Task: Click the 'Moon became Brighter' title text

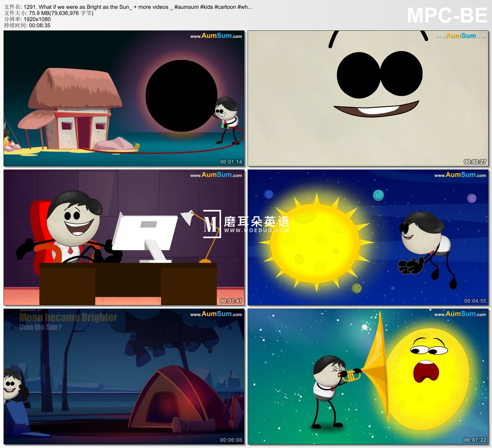Action: [68, 318]
